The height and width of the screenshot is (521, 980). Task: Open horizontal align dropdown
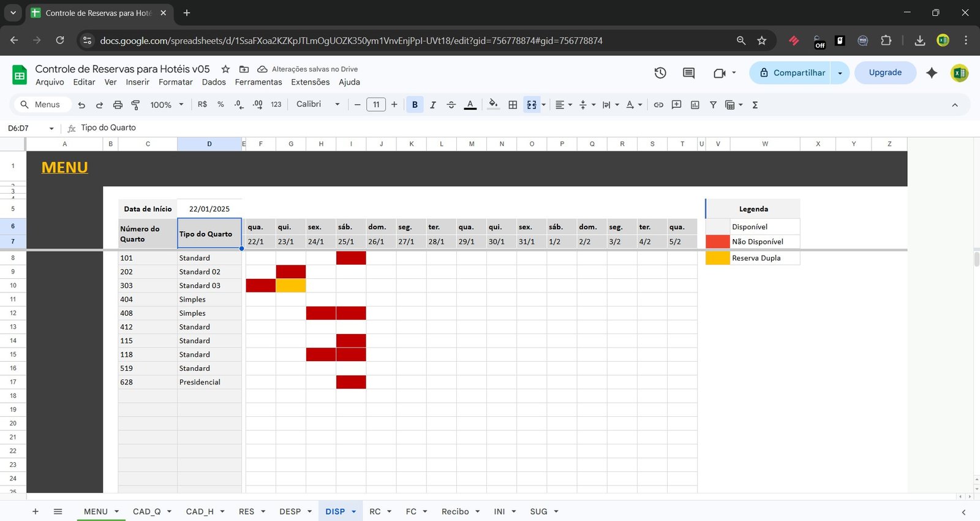tap(563, 105)
